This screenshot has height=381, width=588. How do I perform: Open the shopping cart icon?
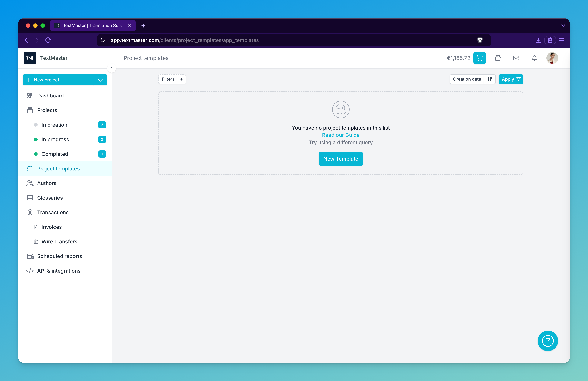tap(479, 58)
